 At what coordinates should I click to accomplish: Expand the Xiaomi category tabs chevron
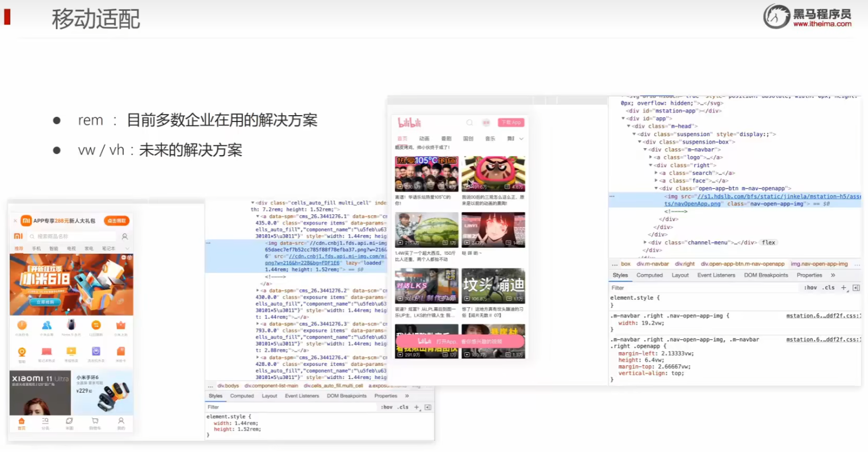127,249
